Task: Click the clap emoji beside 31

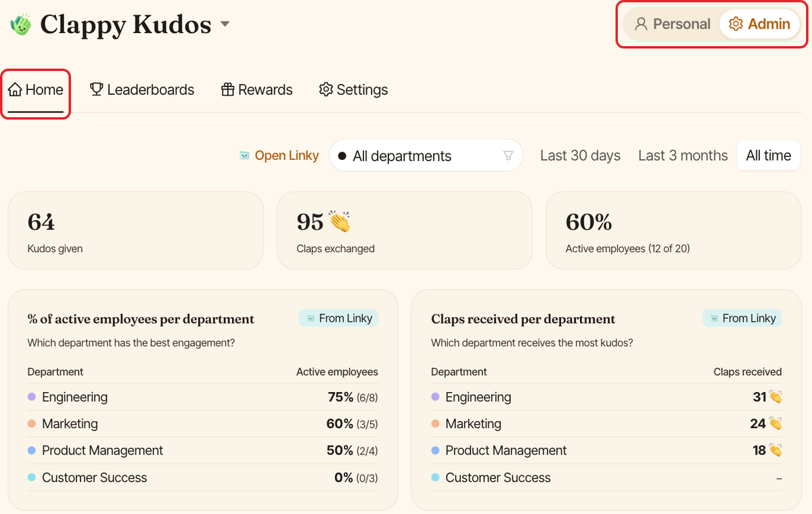Action: [x=775, y=397]
